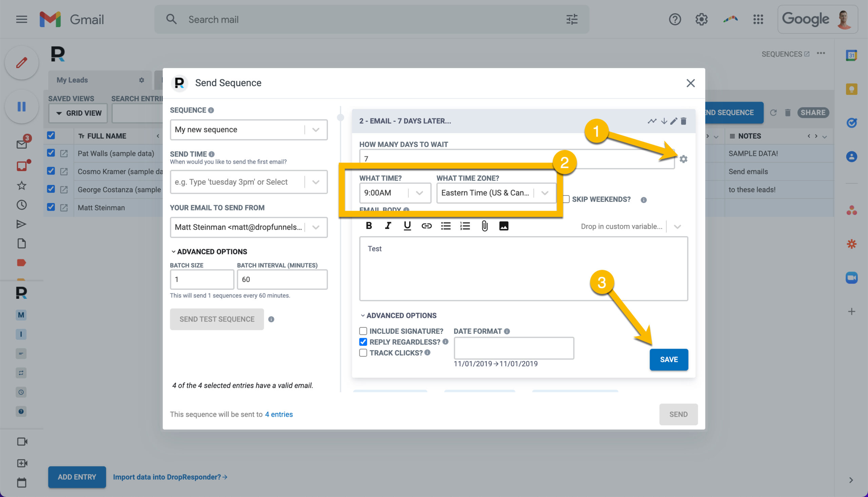Viewport: 868px width, 497px height.
Task: Add a bulleted list to the email
Action: tap(446, 226)
